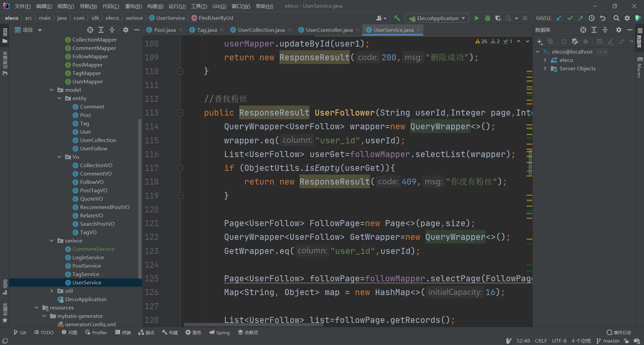Image resolution: width=644 pixels, height=345 pixels.
Task: Expand the util folder
Action: click(x=52, y=291)
